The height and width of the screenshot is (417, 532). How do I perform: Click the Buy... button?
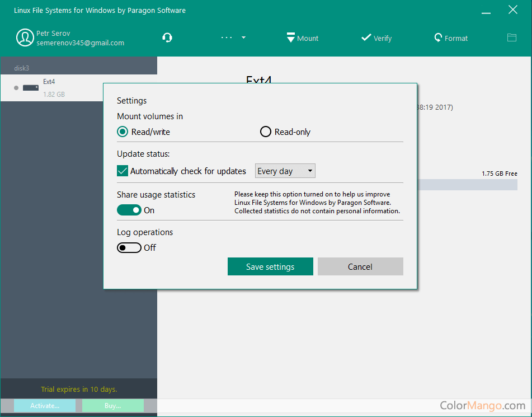tap(113, 405)
